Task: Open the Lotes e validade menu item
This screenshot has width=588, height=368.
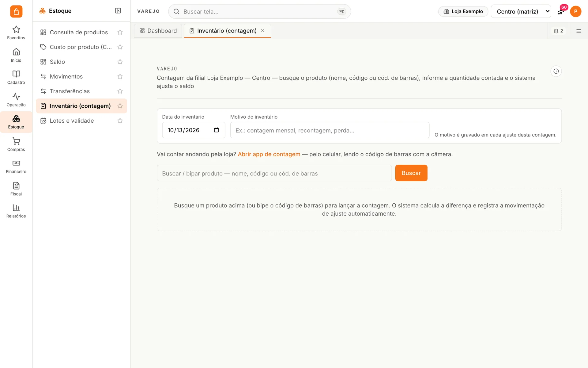Action: coord(81,121)
